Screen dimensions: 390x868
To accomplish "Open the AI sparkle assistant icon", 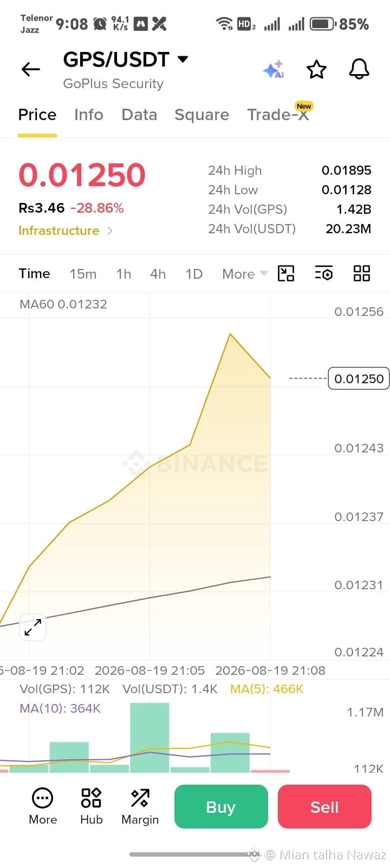I will click(x=274, y=69).
